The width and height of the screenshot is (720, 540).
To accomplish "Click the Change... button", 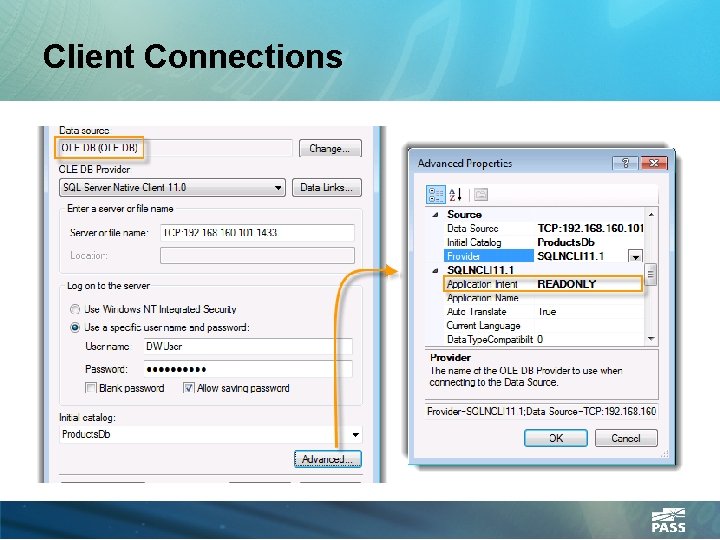I will (330, 148).
